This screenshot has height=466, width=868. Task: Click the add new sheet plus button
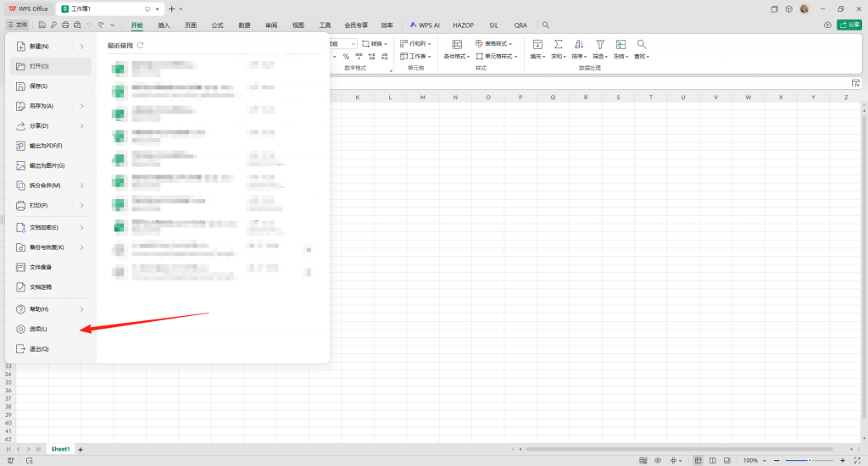point(81,449)
